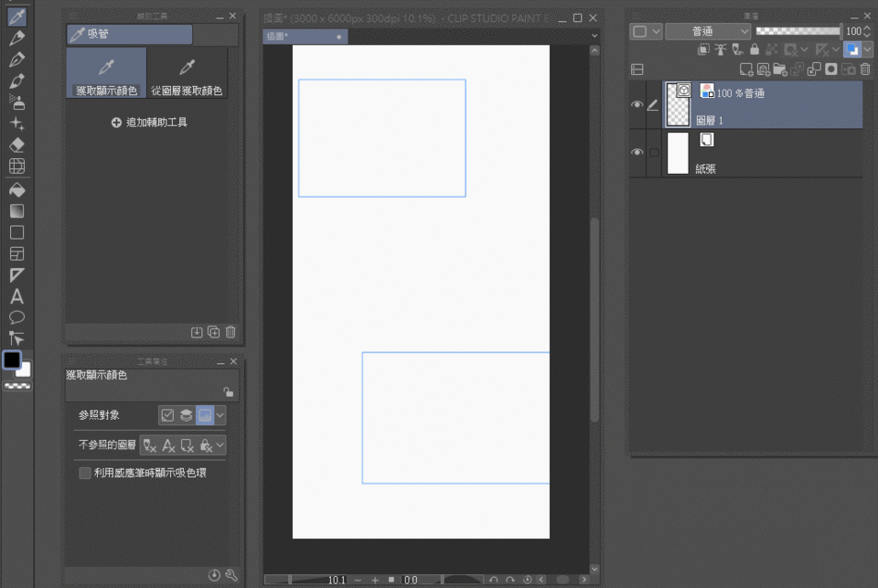Open canvas tab list dropdown arrow
The height and width of the screenshot is (588, 878).
[594, 36]
